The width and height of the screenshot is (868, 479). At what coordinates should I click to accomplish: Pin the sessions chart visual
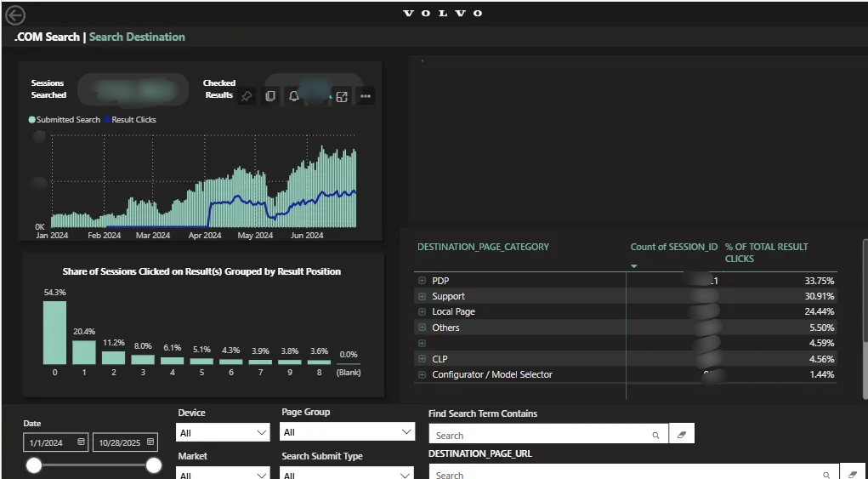pyautogui.click(x=247, y=96)
